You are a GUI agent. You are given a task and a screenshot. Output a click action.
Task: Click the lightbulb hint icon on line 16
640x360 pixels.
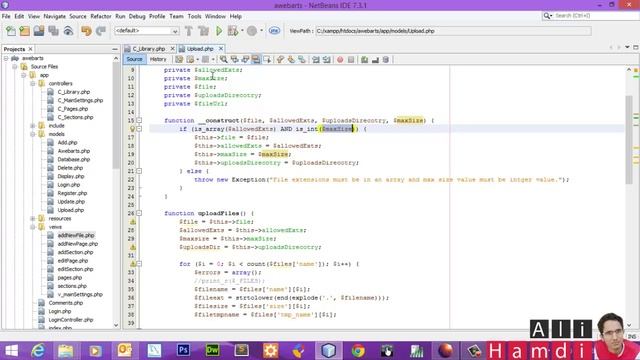(x=133, y=129)
